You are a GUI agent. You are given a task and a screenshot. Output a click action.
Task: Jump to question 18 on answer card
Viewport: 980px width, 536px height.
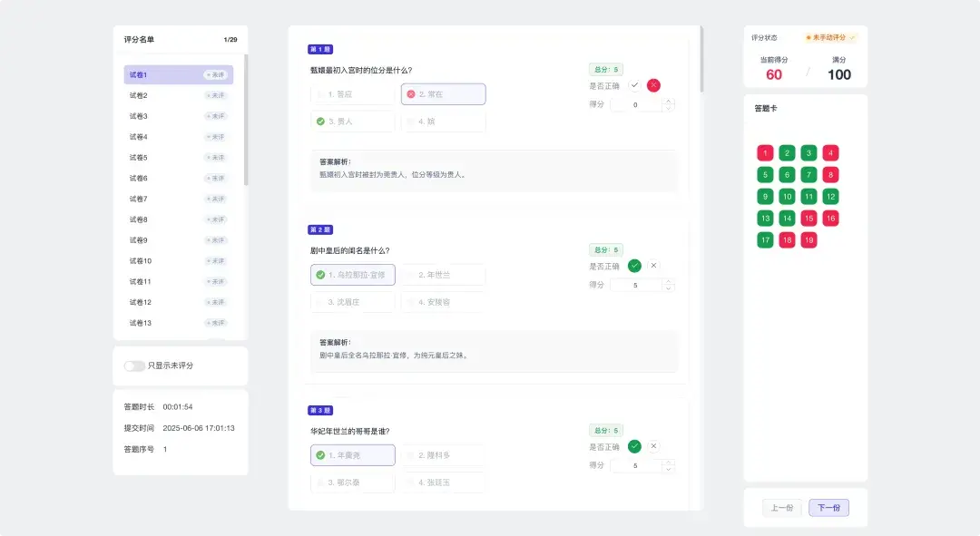pyautogui.click(x=787, y=240)
